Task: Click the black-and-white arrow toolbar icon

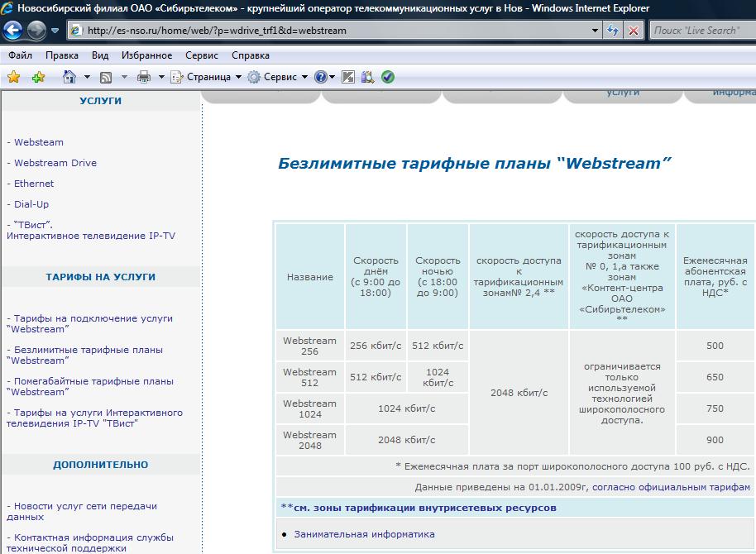Action: [348, 77]
